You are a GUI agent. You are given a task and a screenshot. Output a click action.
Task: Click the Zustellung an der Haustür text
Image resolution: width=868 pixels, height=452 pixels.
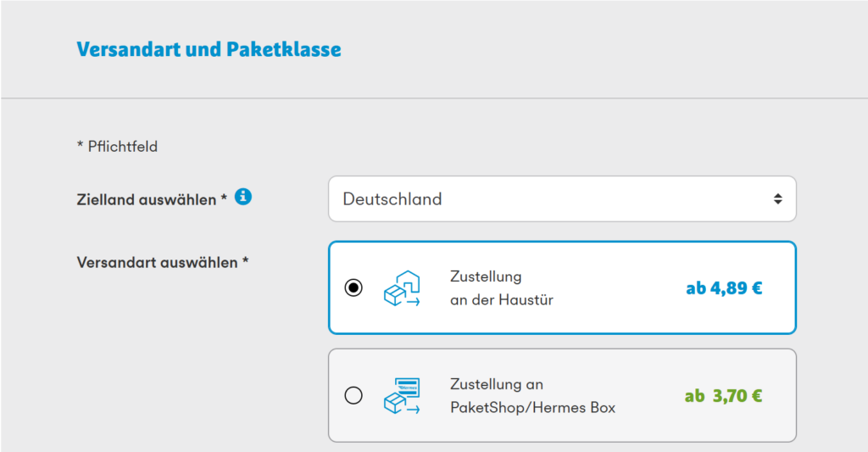(501, 288)
